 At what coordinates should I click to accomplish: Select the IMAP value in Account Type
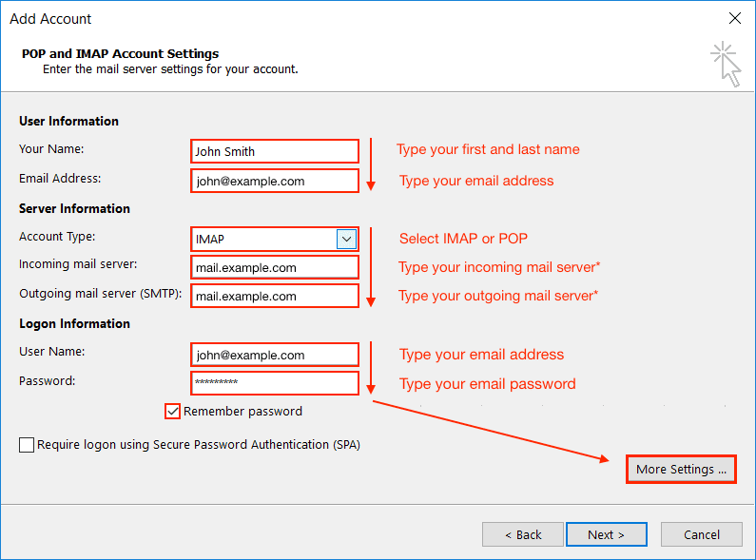pos(263,240)
